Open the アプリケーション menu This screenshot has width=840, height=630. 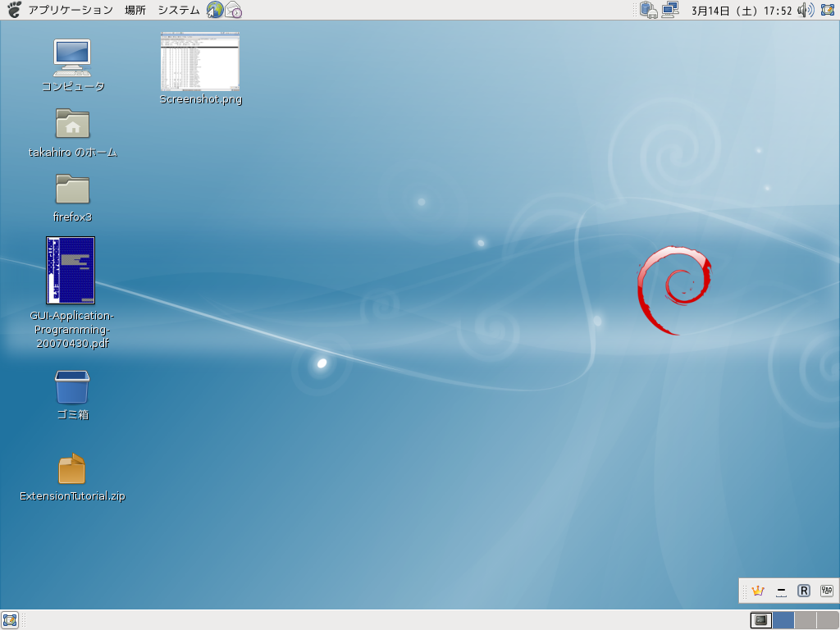[x=69, y=10]
